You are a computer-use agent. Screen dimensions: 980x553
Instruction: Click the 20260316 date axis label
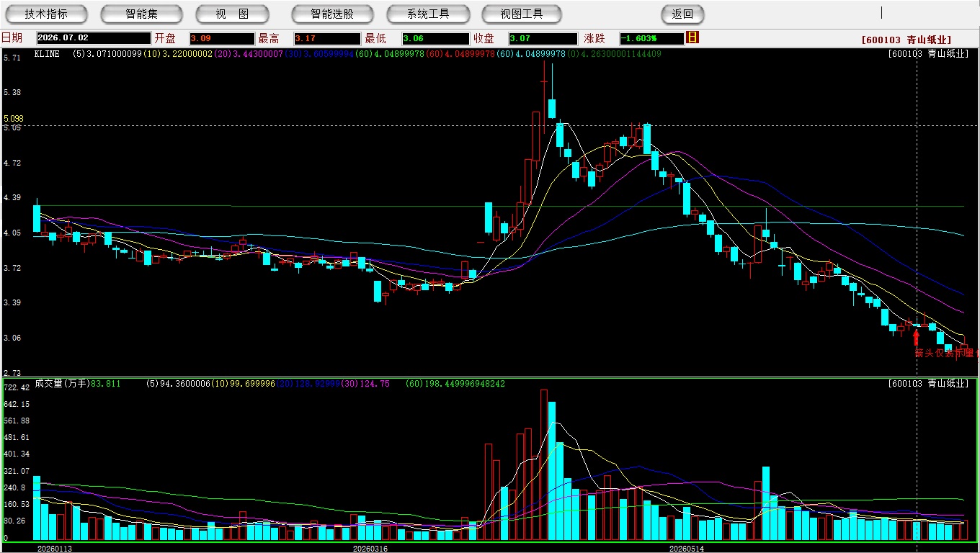click(370, 549)
